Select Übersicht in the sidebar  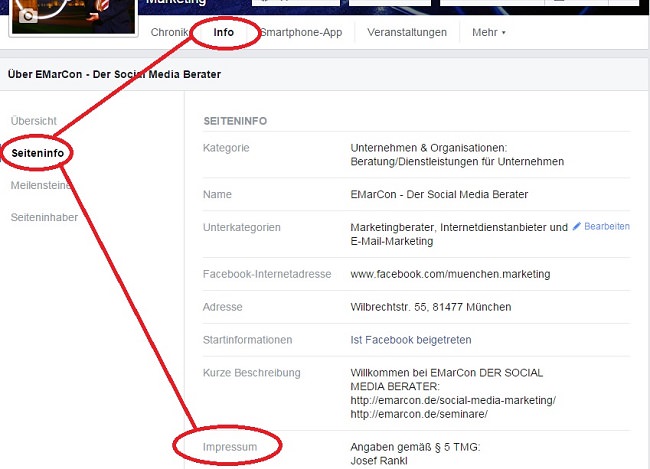pyautogui.click(x=34, y=121)
